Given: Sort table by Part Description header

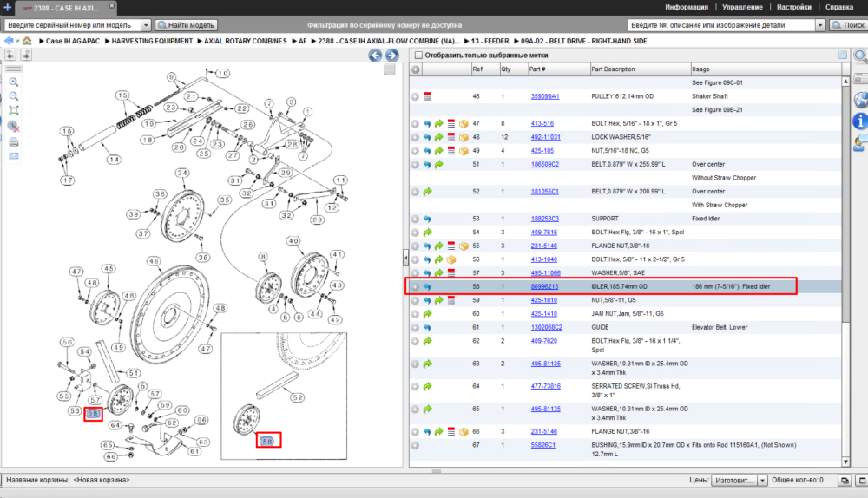Looking at the screenshot, I should pos(640,69).
